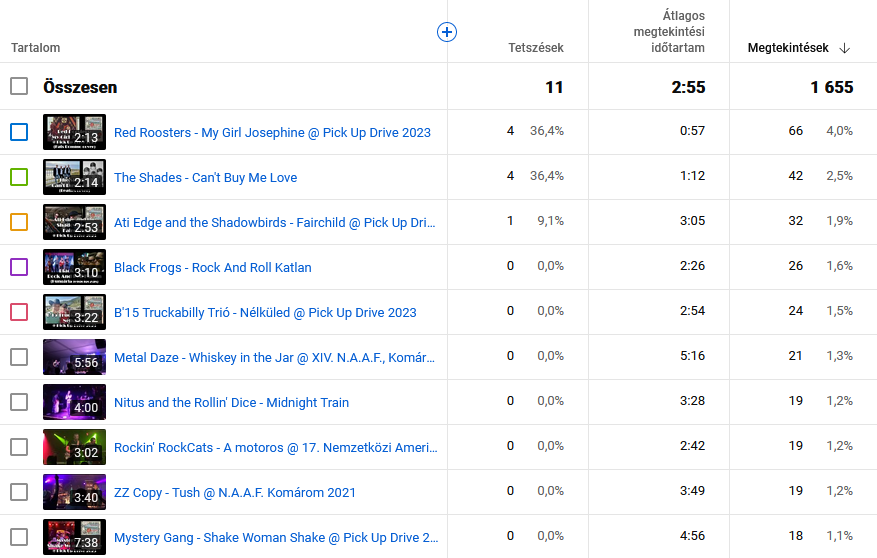The image size is (877, 558).
Task: Toggle the green checkbox for The Shades
Action: tap(19, 177)
